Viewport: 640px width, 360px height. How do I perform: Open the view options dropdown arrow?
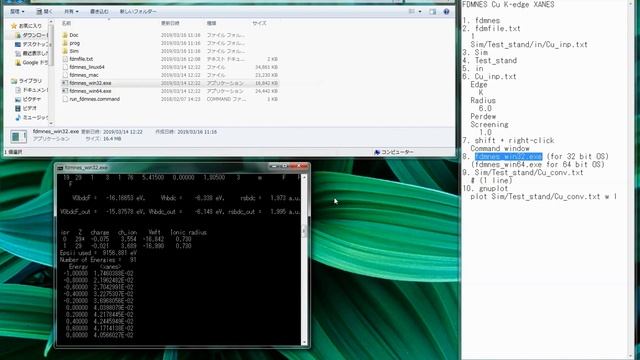pyautogui.click(x=420, y=11)
